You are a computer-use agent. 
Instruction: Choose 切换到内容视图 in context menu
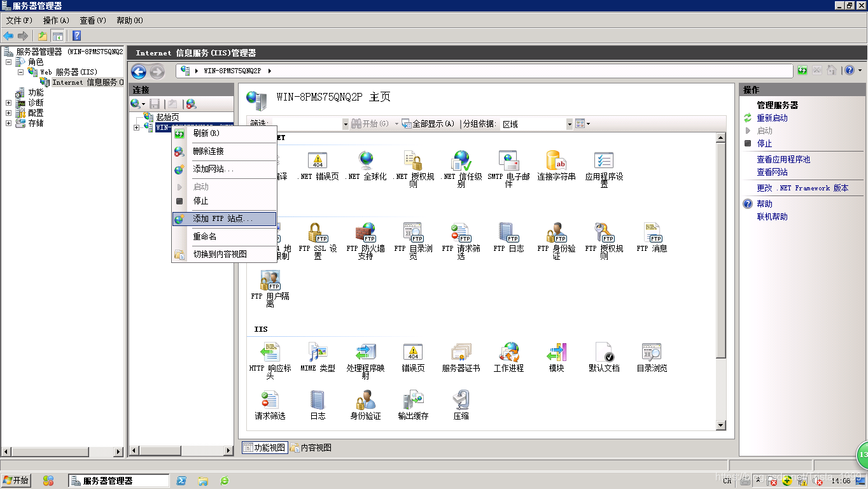click(224, 254)
